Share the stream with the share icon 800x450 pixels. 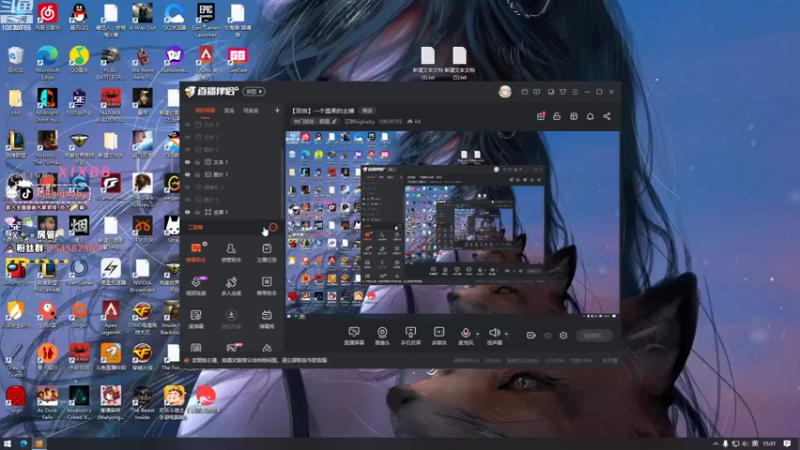[x=607, y=116]
